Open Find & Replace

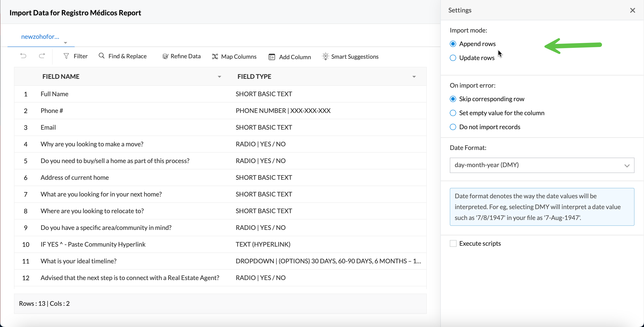122,56
